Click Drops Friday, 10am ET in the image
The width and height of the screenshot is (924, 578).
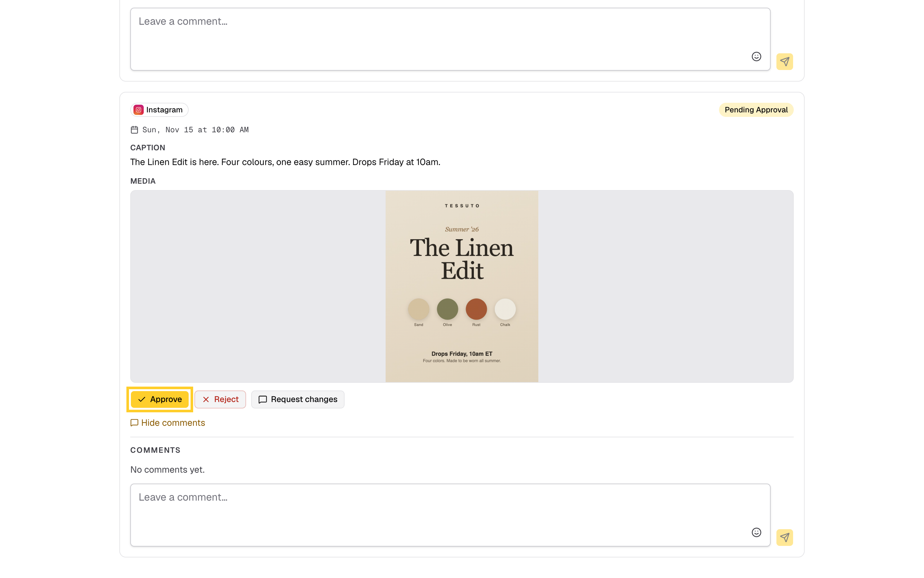462,354
